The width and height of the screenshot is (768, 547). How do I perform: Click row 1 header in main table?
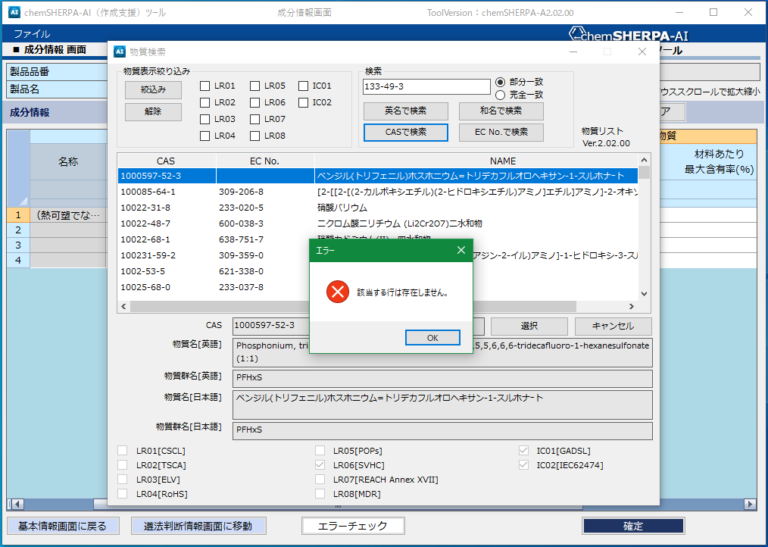coord(18,215)
